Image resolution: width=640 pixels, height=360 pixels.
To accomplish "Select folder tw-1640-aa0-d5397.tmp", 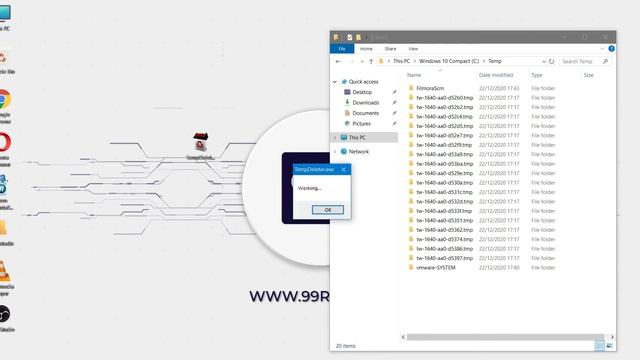I will [x=444, y=258].
